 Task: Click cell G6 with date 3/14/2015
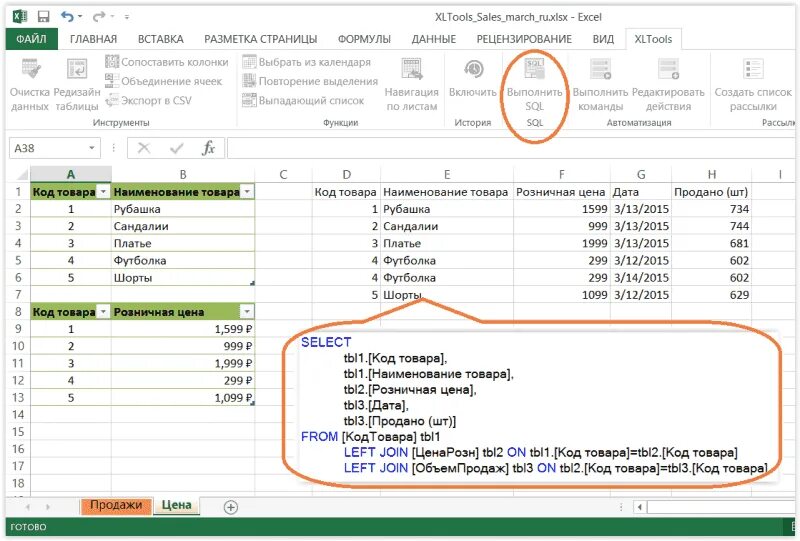click(x=641, y=278)
